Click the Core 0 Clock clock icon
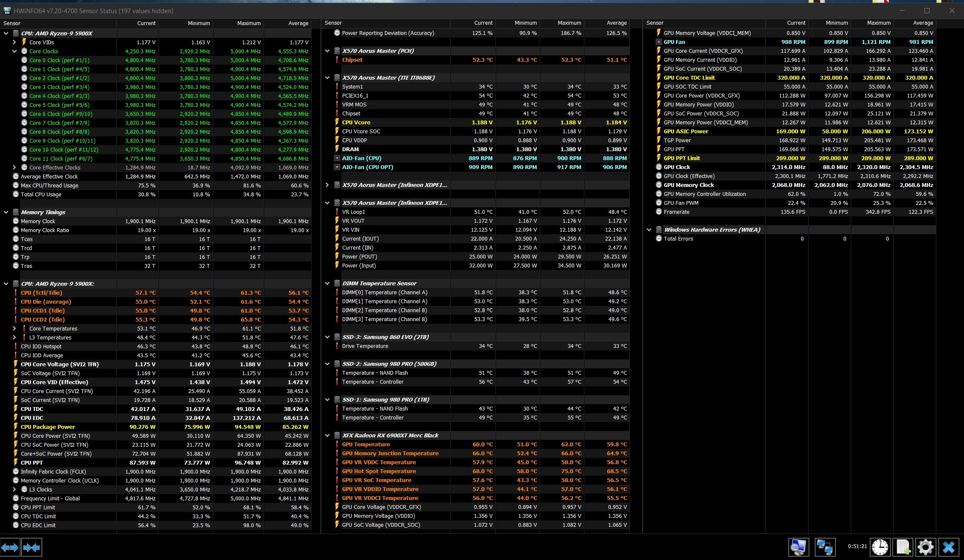Screen dimensions: 964x560 coord(24,60)
